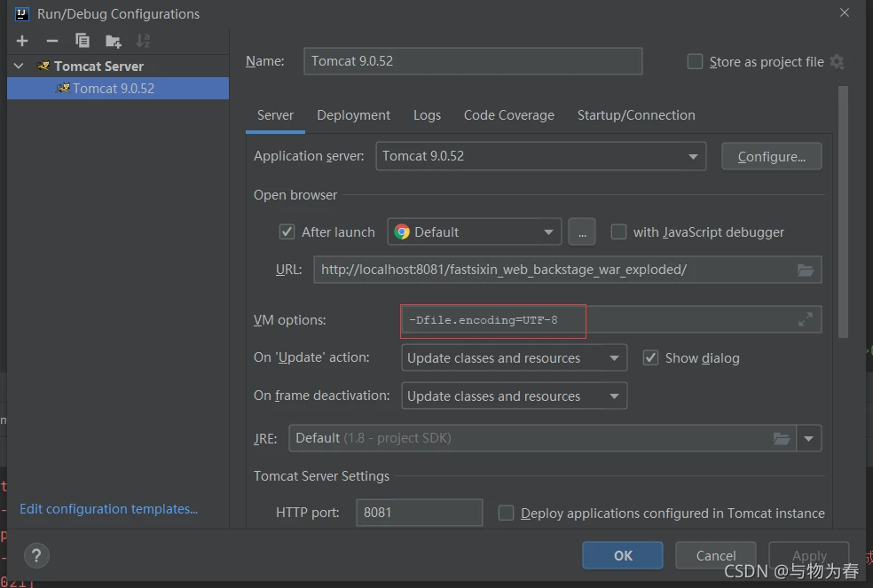Confirm with the OK button
873x588 pixels.
coord(623,555)
